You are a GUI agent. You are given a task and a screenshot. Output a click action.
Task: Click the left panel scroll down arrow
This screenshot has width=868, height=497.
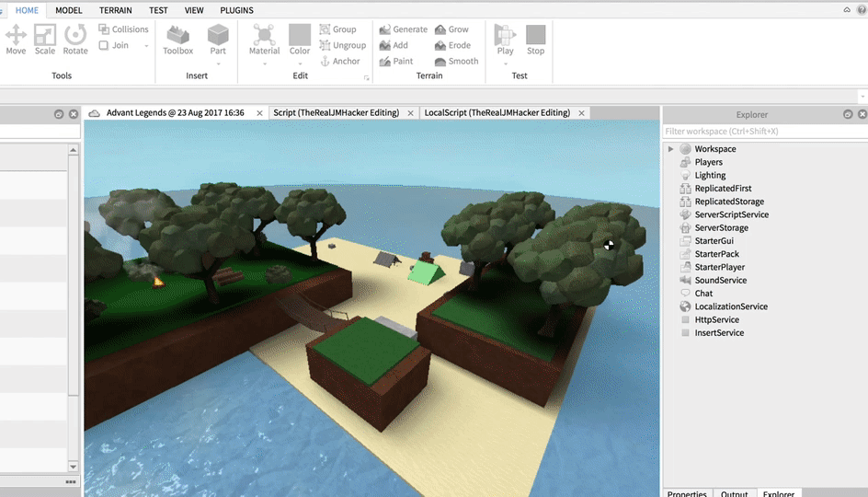pyautogui.click(x=73, y=467)
